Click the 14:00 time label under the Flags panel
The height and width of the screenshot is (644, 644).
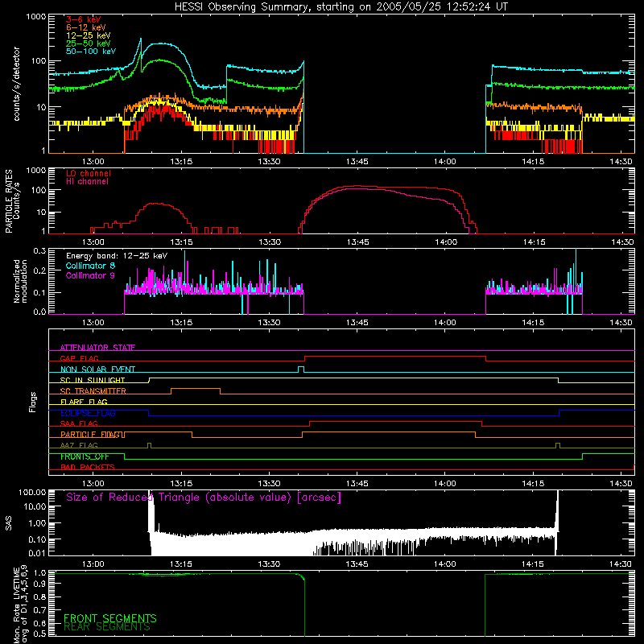click(x=445, y=484)
